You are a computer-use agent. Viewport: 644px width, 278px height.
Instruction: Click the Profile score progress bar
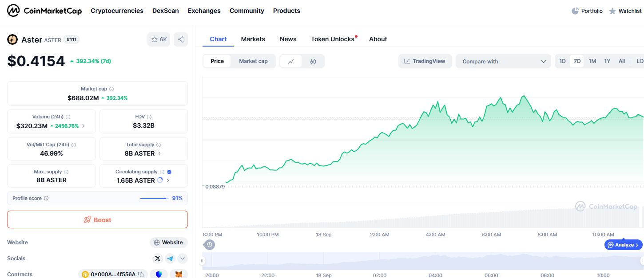pyautogui.click(x=155, y=198)
